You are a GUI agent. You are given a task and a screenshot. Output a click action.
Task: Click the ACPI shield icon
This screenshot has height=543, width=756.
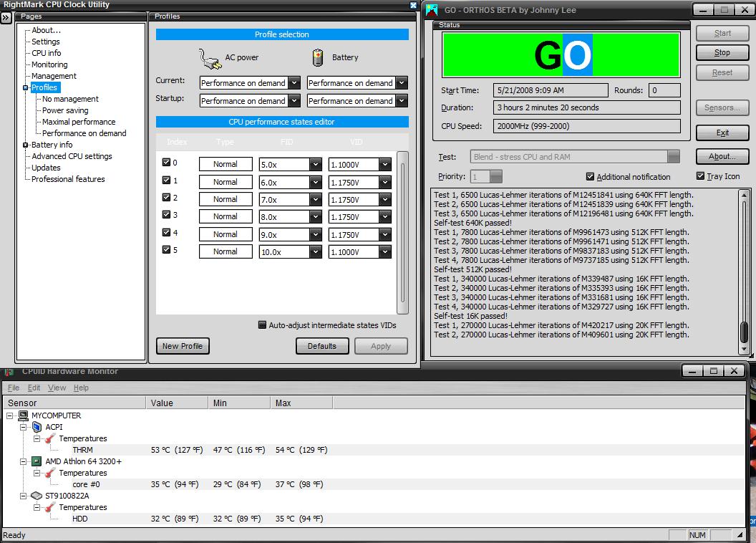(37, 427)
